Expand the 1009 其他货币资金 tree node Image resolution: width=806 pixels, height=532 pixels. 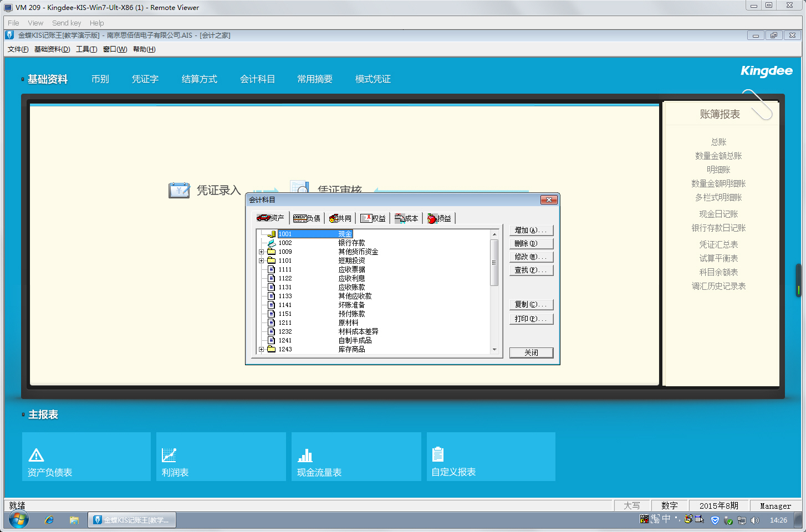262,252
